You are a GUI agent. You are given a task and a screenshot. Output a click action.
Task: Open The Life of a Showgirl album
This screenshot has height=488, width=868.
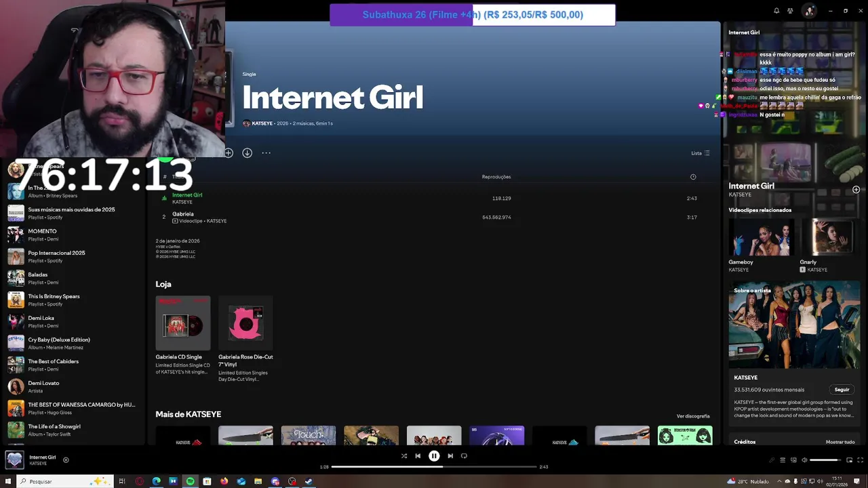(71, 430)
